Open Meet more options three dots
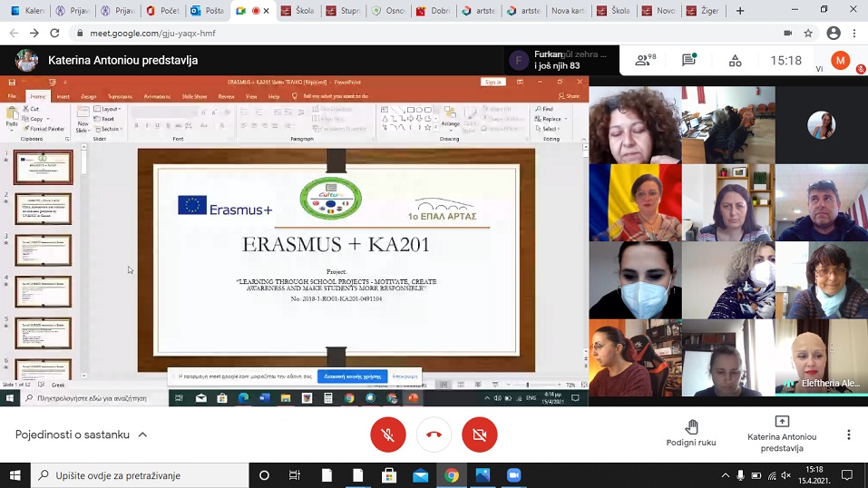Image resolution: width=868 pixels, height=488 pixels. [x=849, y=434]
